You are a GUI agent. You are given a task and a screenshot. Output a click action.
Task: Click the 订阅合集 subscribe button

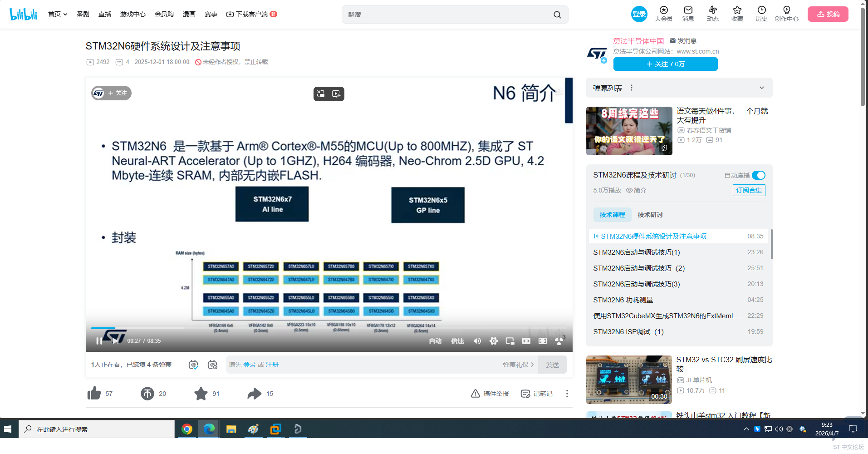click(749, 190)
